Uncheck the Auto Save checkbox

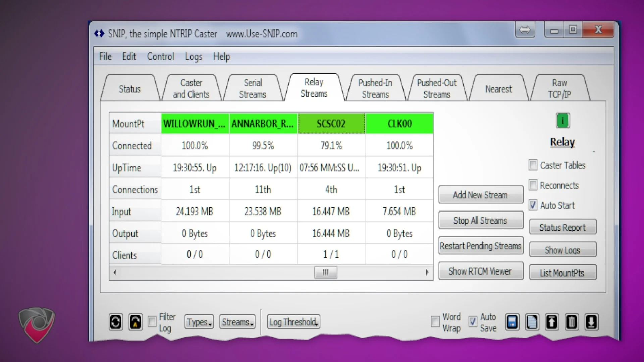[473, 322]
